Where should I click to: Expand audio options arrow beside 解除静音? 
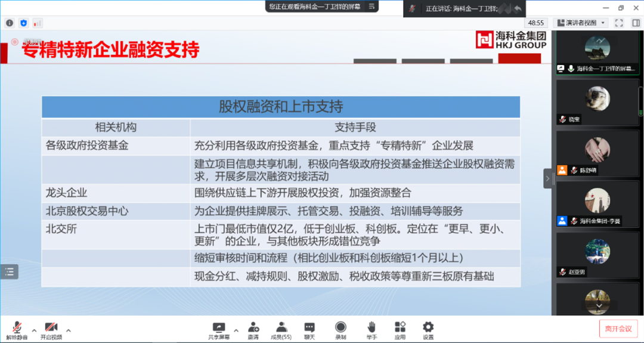pyautogui.click(x=34, y=330)
